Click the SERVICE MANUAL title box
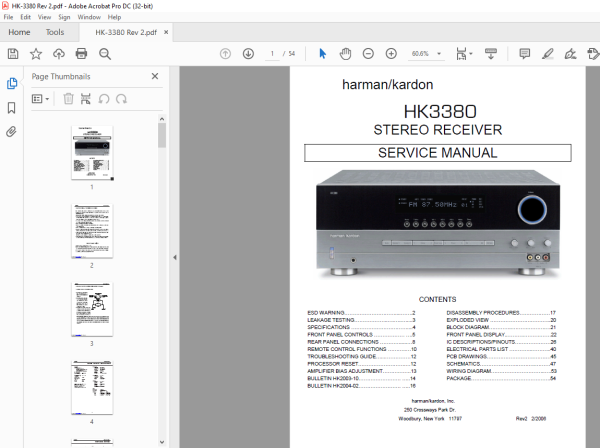 [x=438, y=153]
